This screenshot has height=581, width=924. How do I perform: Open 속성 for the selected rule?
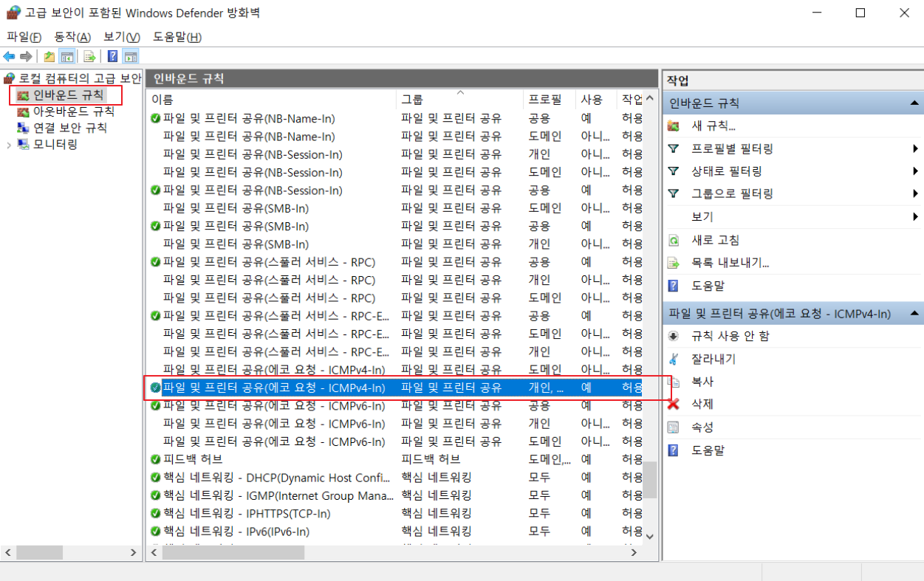point(702,427)
